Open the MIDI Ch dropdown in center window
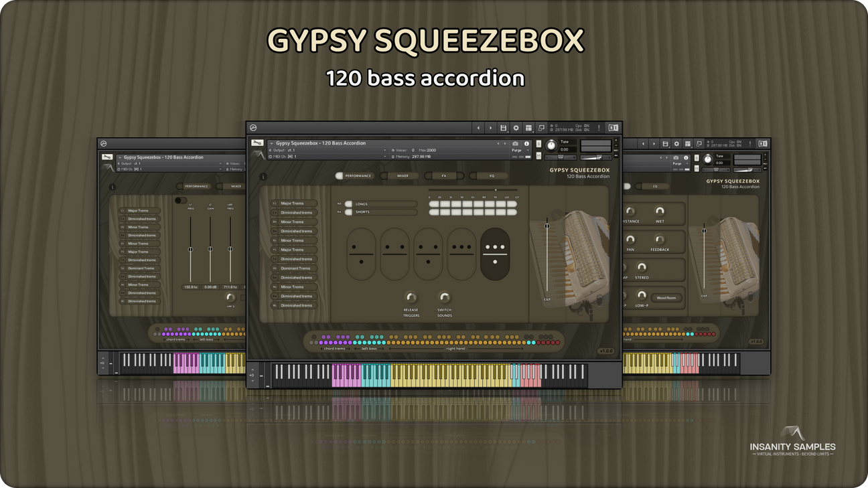The image size is (868, 488). [x=328, y=157]
